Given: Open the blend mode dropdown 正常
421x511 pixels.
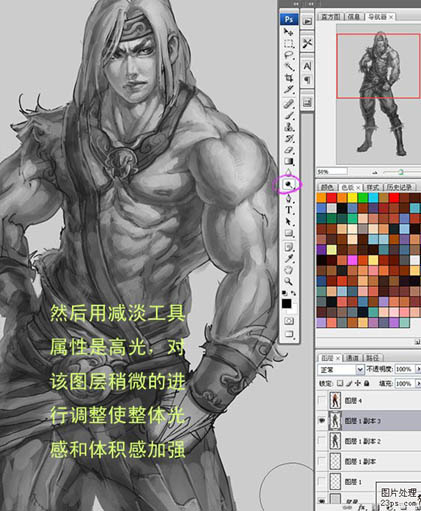Looking at the screenshot, I should 341,370.
